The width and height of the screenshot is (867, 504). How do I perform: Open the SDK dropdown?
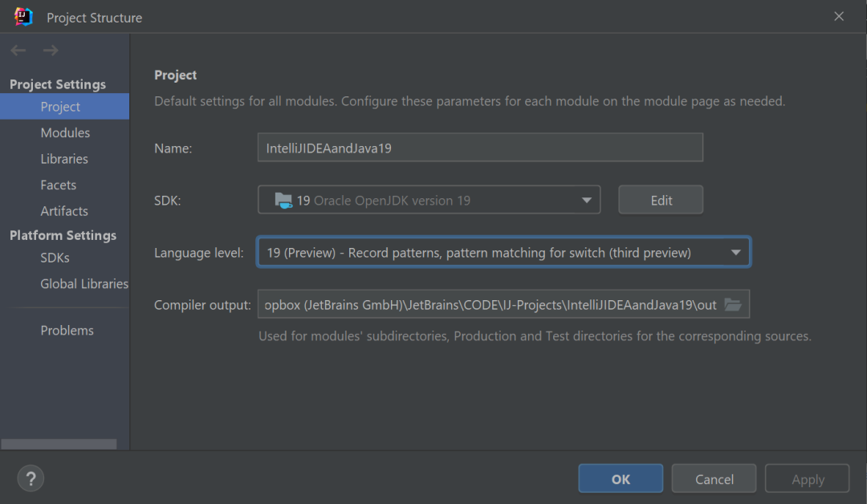[429, 200]
